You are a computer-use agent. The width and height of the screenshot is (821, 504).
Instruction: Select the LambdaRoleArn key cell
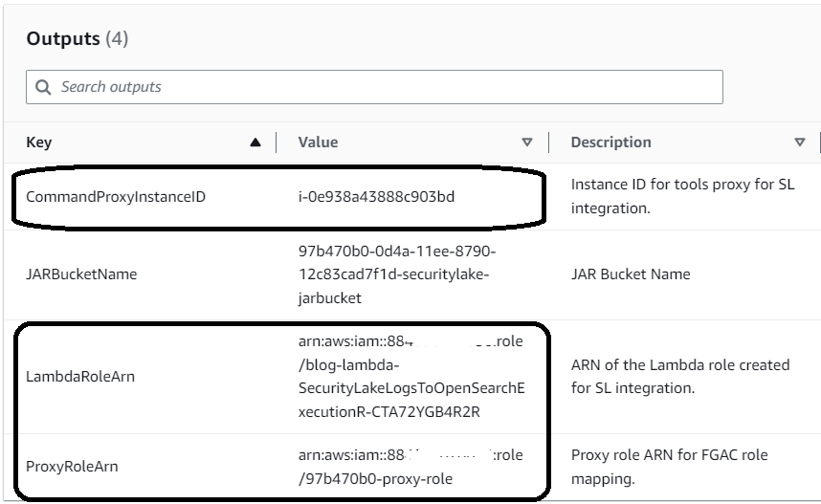80,377
